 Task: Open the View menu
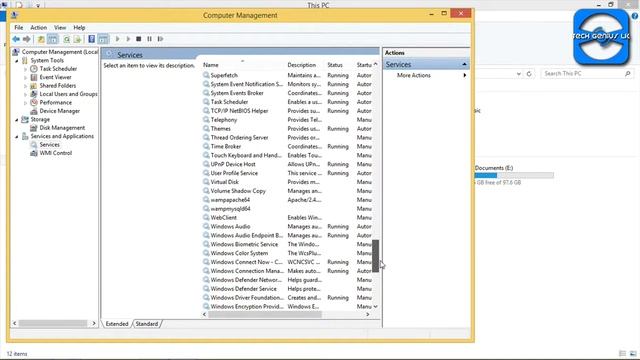[60, 27]
